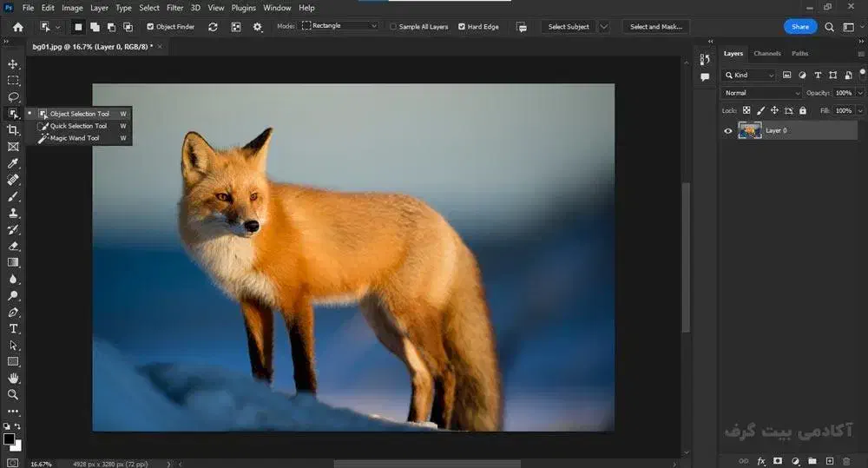868x468 pixels.
Task: Enable Sample All Layers checkbox
Action: point(393,27)
